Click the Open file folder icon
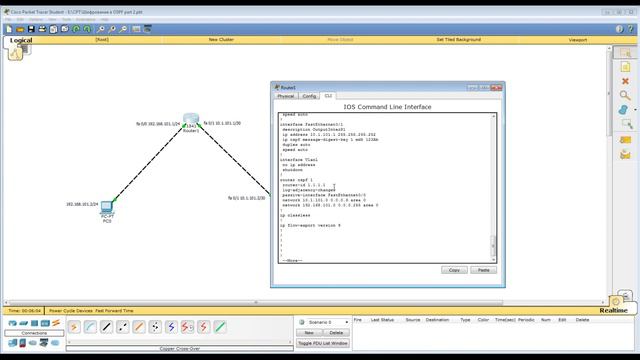 [x=20, y=29]
